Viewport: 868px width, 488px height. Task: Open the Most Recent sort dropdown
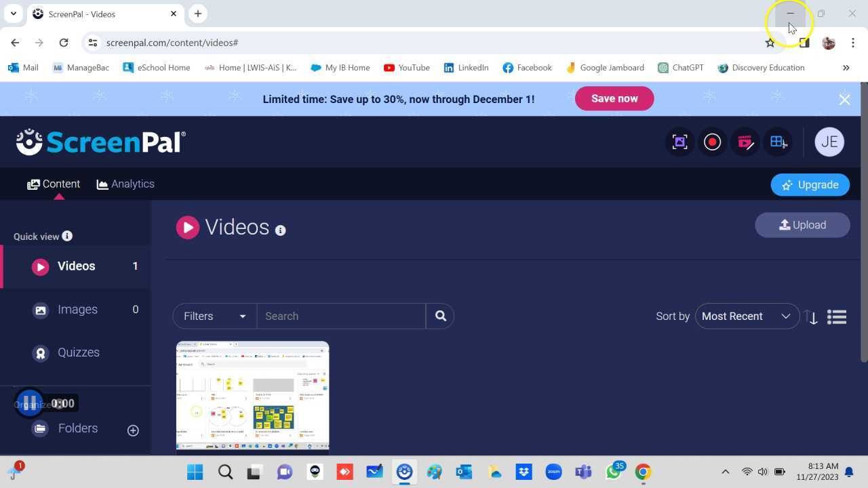747,317
